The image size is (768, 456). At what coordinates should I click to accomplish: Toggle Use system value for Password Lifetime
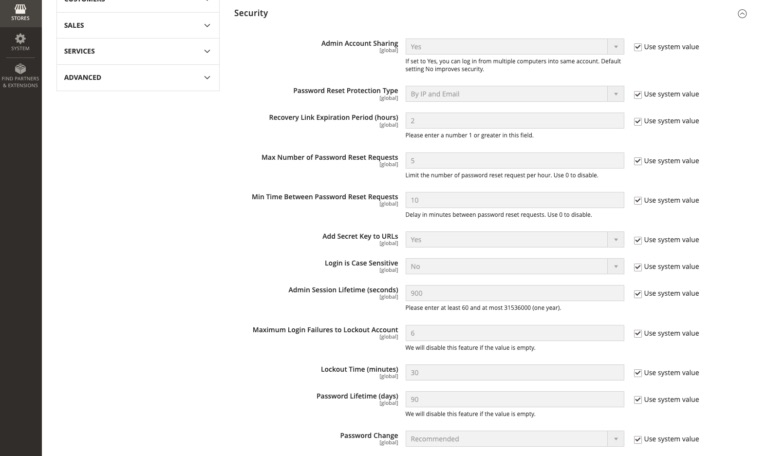(x=638, y=399)
